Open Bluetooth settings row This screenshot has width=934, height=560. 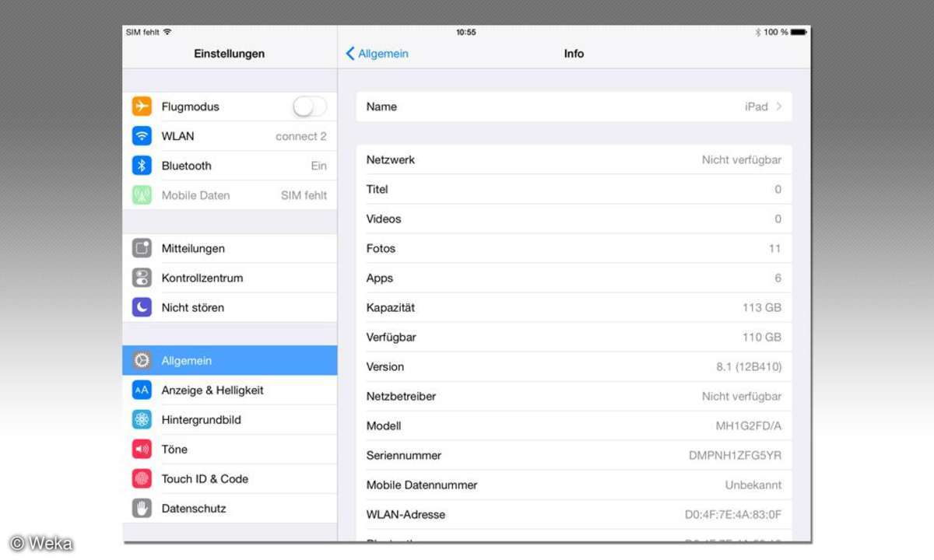tap(230, 166)
